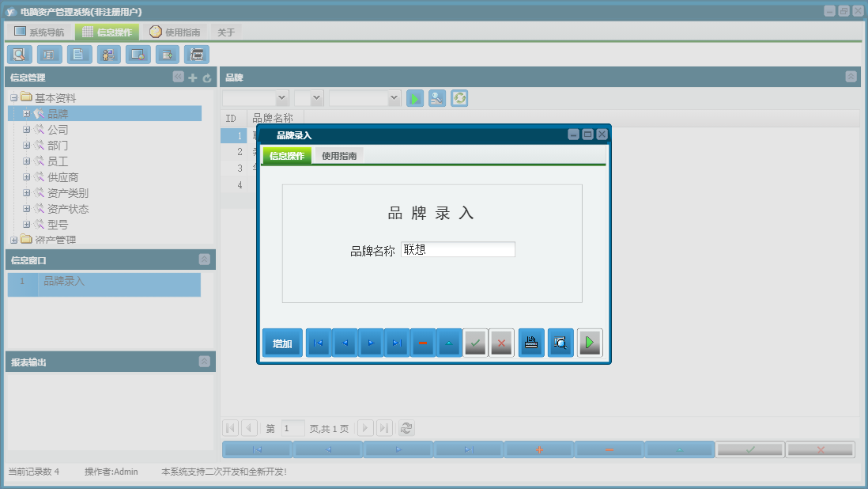The image size is (868, 489).
Task: Click the print icon in the brand entry dialog
Action: tap(530, 343)
